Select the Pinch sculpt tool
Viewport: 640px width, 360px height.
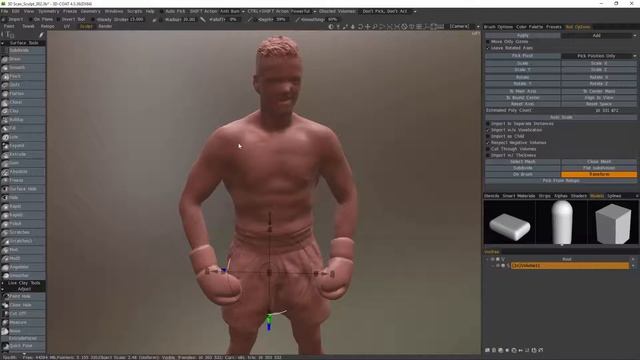coord(23,76)
